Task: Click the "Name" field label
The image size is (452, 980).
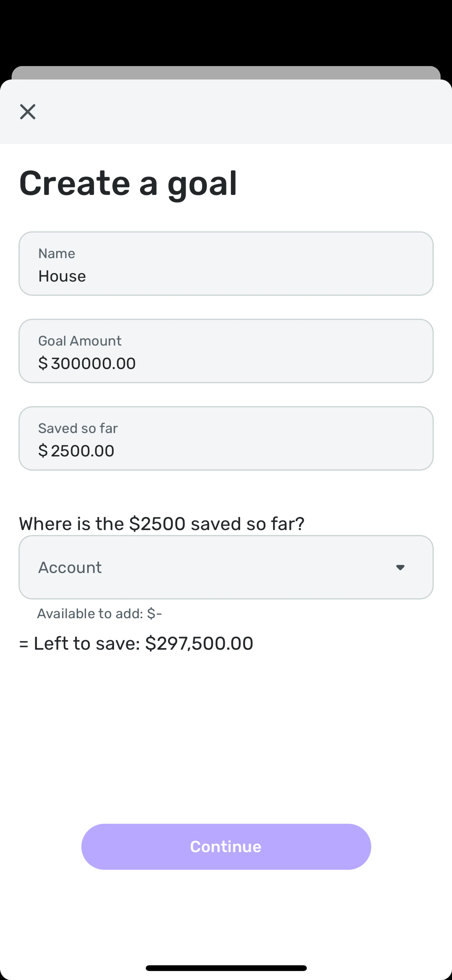Action: 57,253
